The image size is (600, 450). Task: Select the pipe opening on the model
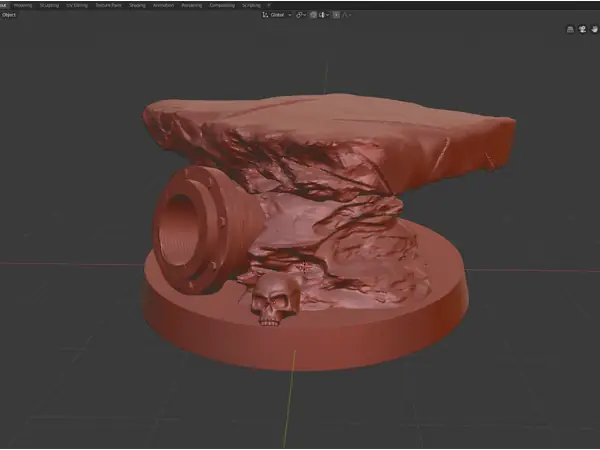pos(179,230)
